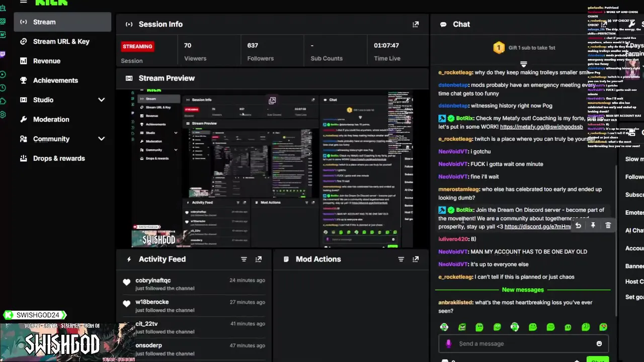644x362 pixels.
Task: Click Gift 1 sub to take 1st
Action: tap(532, 48)
